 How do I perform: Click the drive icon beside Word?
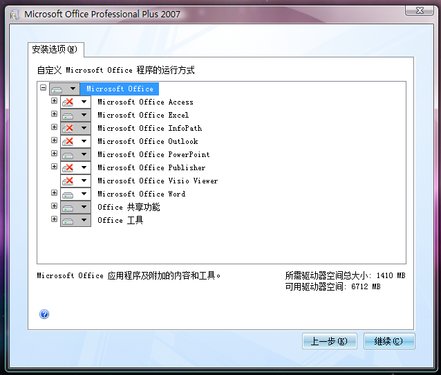(x=68, y=194)
